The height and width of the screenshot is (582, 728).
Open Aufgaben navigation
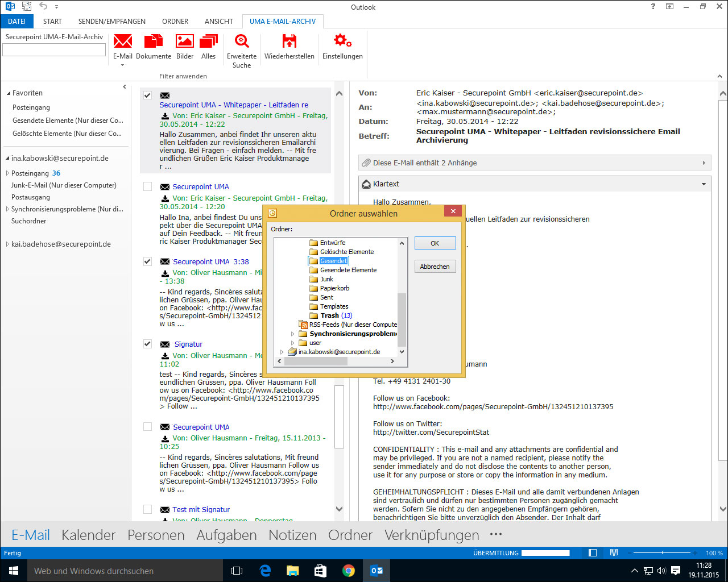click(226, 535)
